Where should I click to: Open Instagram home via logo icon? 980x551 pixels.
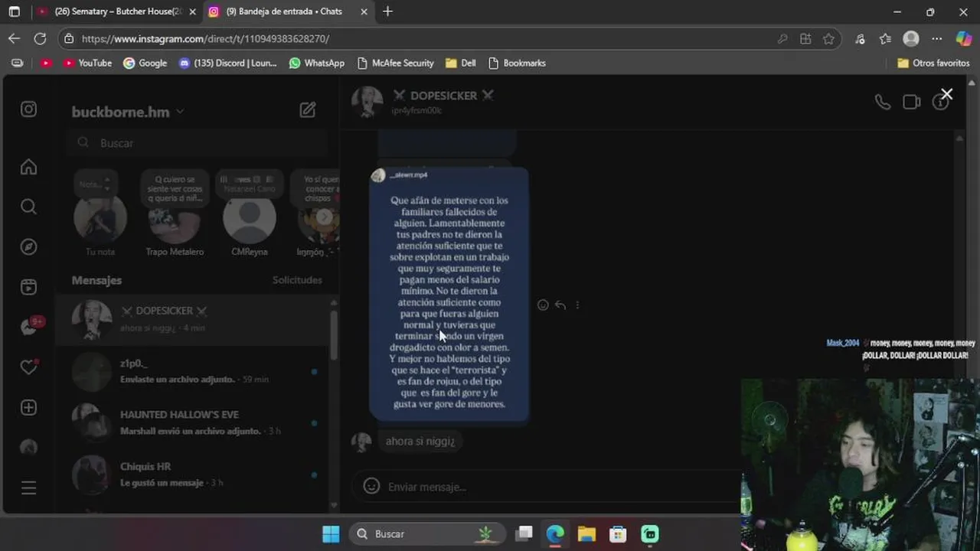coord(28,109)
